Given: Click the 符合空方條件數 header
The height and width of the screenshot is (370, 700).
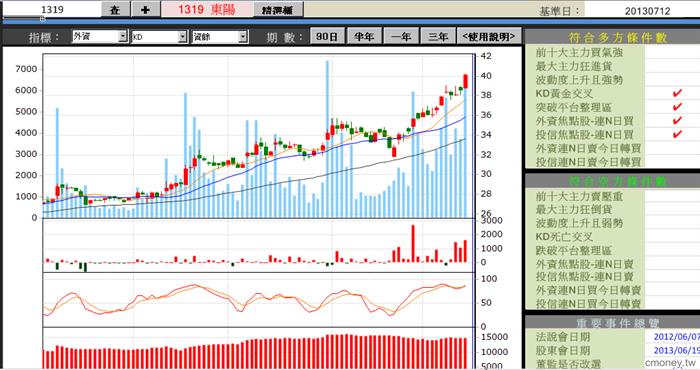Looking at the screenshot, I should click(x=612, y=181).
